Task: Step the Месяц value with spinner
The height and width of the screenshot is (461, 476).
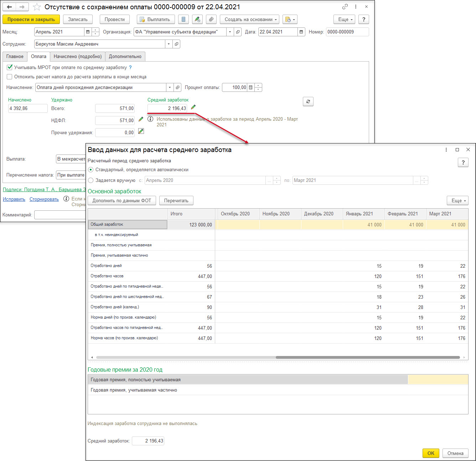Action: point(95,32)
